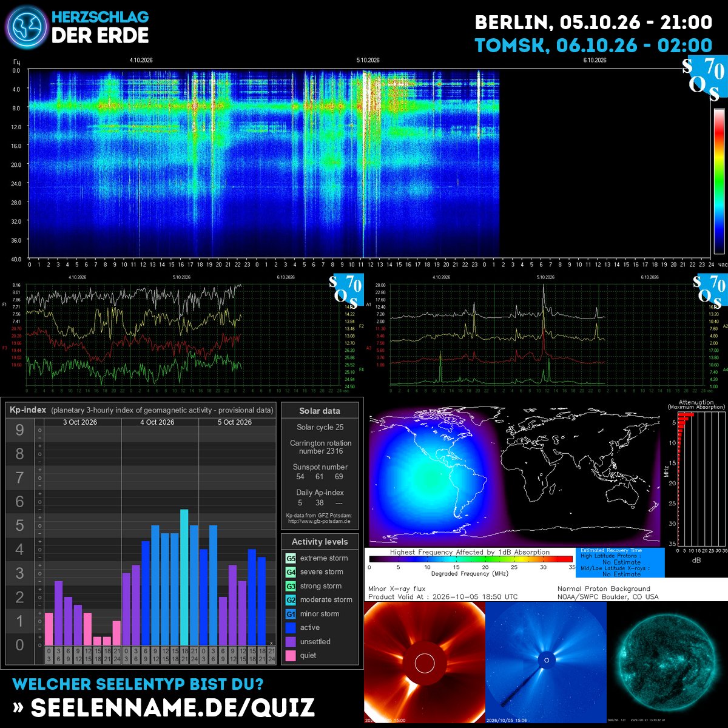
Task: Select the G3 strong storm swatch
Action: pyautogui.click(x=291, y=586)
